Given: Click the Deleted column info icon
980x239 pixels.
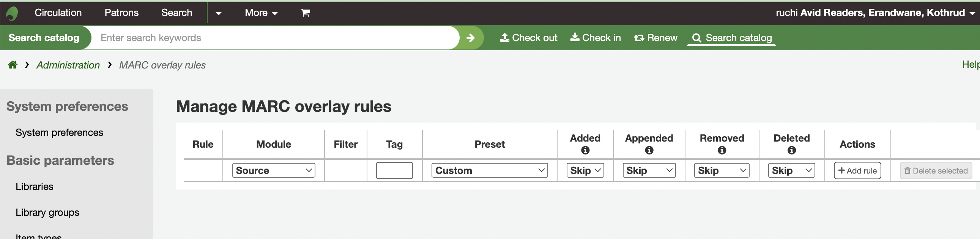Looking at the screenshot, I should (791, 151).
